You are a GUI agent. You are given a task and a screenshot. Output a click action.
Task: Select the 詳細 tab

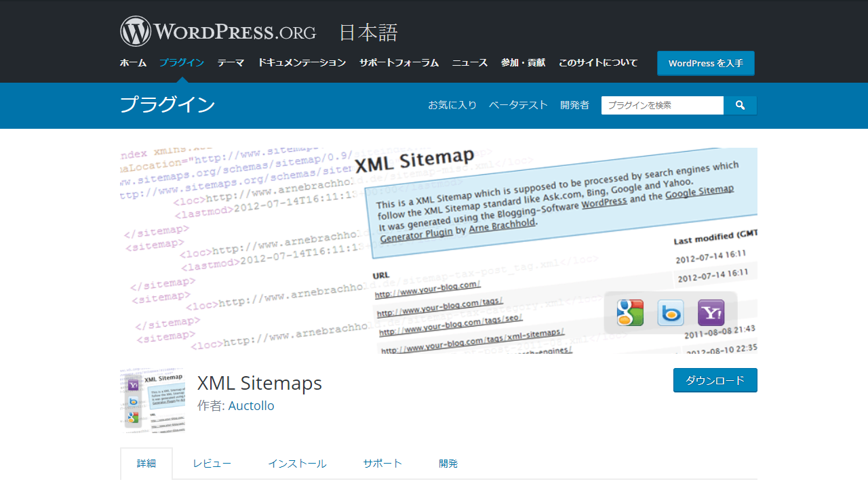(146, 464)
